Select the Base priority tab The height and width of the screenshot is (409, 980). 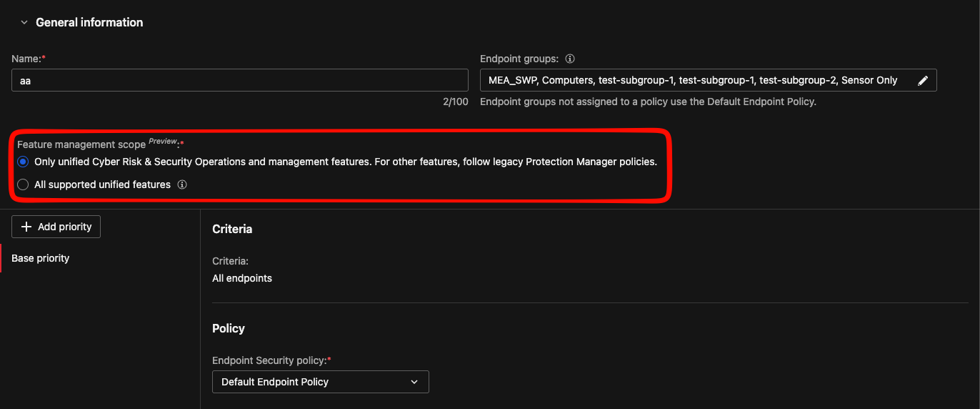(41, 258)
